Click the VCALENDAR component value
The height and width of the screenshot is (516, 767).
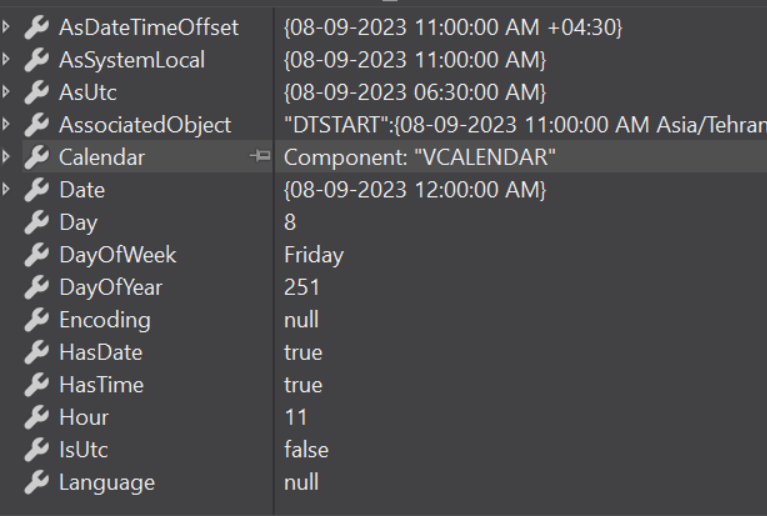click(x=420, y=158)
